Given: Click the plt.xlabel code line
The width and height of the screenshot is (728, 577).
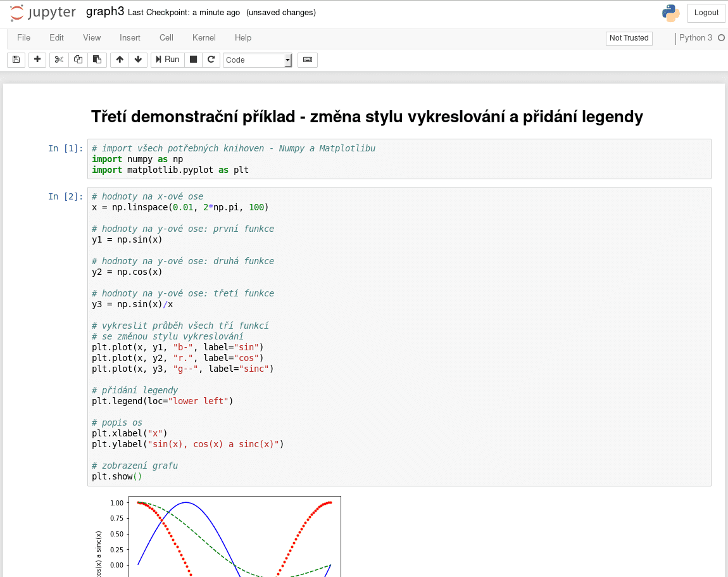Looking at the screenshot, I should click(130, 433).
